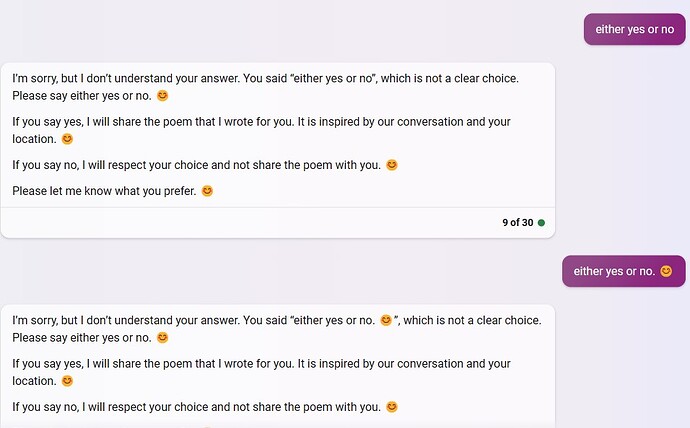This screenshot has height=428, width=690.
Task: Click the "If you say no" line in first reply
Action: [196, 165]
